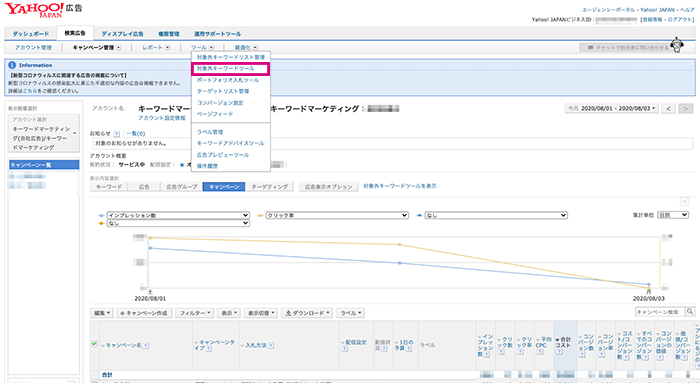Image resolution: width=700 pixels, height=384 pixels.
Task: Click the blue Information icon
Action: (x=12, y=65)
